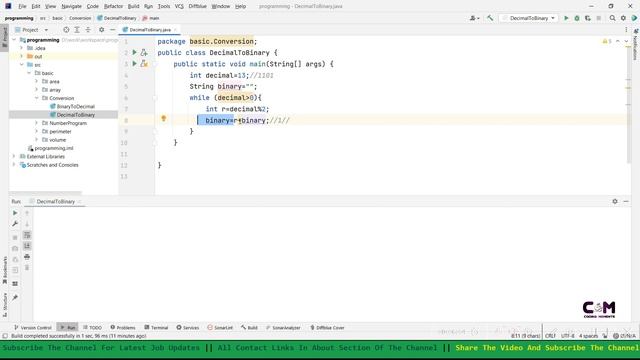Run with coverage icon in toolbar

tap(588, 18)
